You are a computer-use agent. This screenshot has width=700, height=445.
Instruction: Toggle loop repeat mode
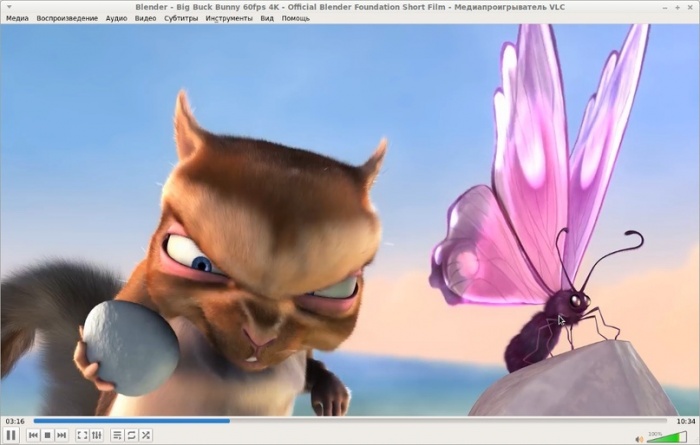(x=131, y=435)
